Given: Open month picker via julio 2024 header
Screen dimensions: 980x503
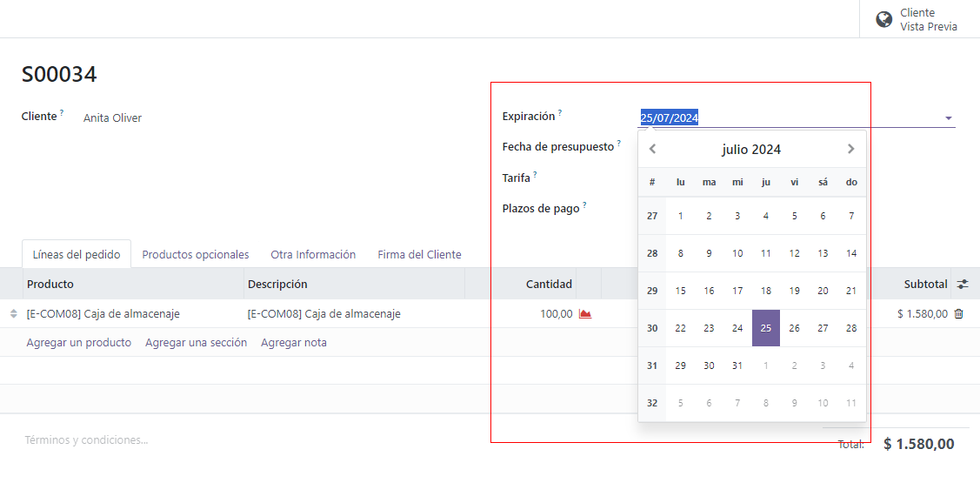Looking at the screenshot, I should tap(751, 150).
